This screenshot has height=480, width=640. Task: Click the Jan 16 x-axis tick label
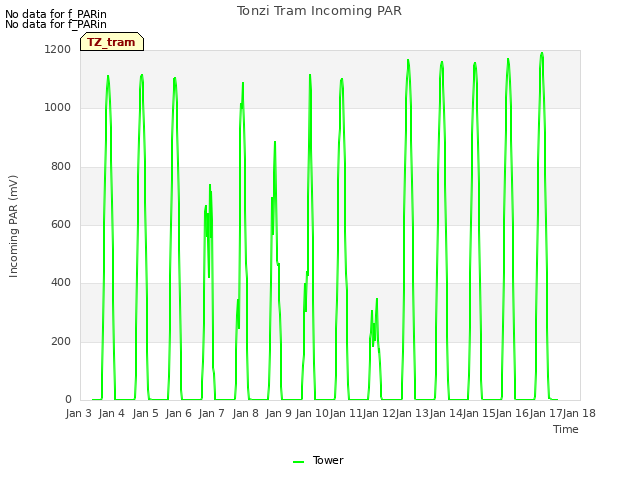513,413
